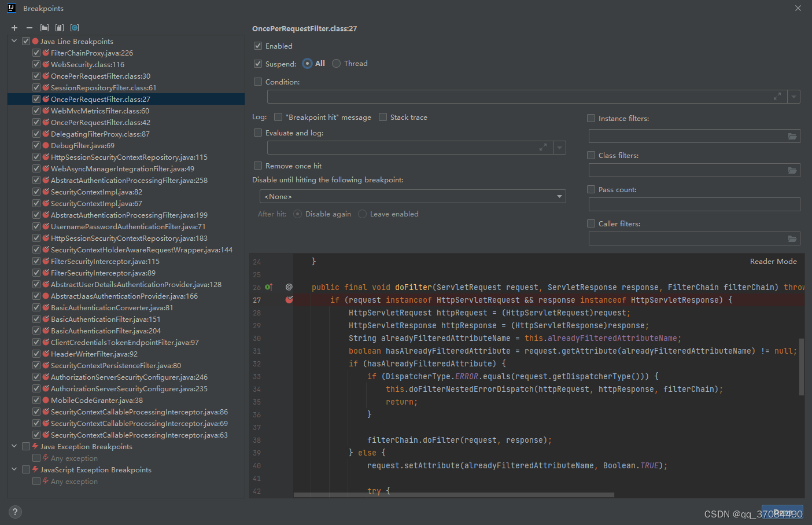Enable Evaluate and log checkbox
The image size is (812, 525).
(x=258, y=133)
